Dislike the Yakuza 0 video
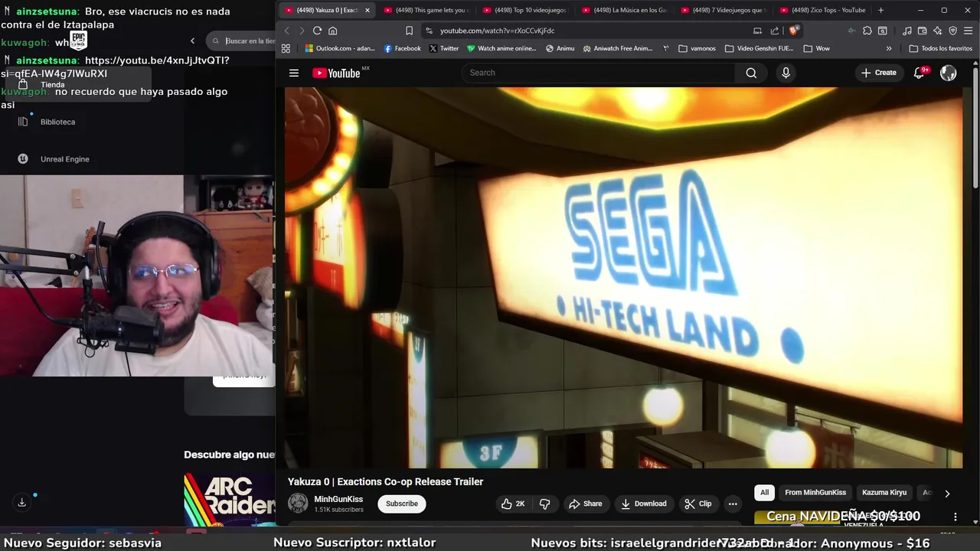980x551 pixels. pyautogui.click(x=545, y=504)
